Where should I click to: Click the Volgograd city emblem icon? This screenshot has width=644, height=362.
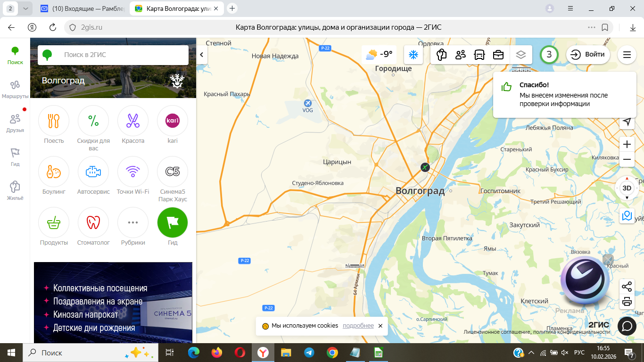tap(177, 81)
